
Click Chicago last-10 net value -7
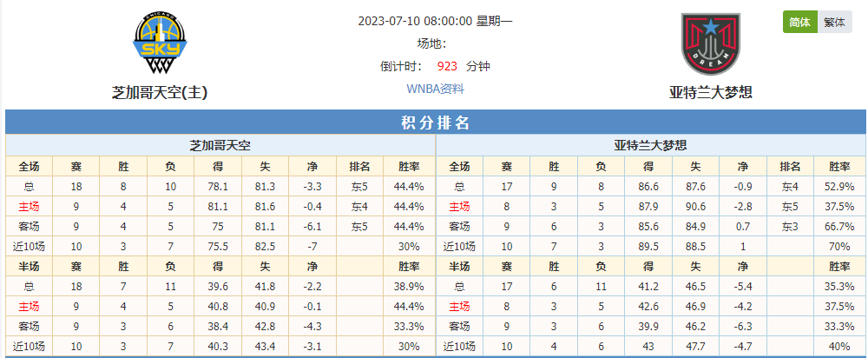[312, 246]
